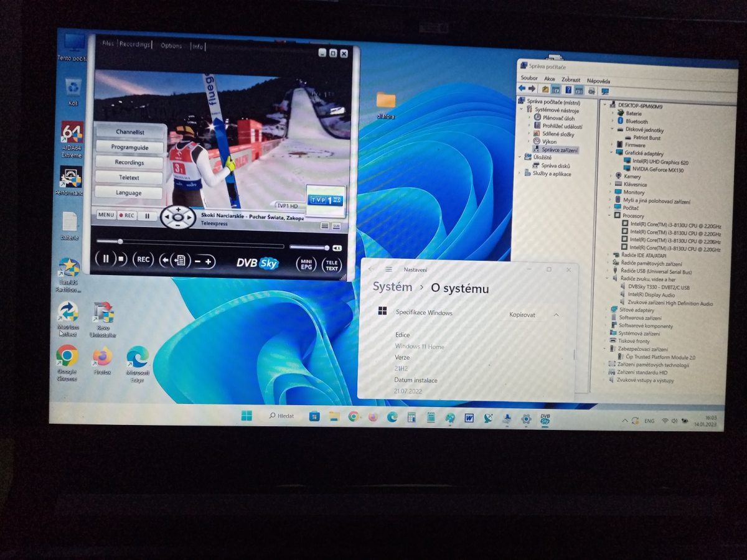747x560 pixels.
Task: Open TELE TEXT in the player
Action: pos(332,265)
